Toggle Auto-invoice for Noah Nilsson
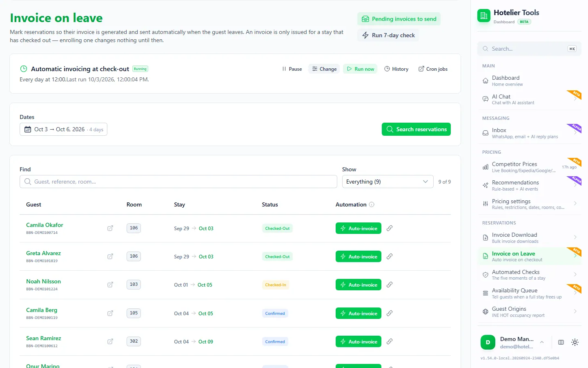 tap(359, 285)
